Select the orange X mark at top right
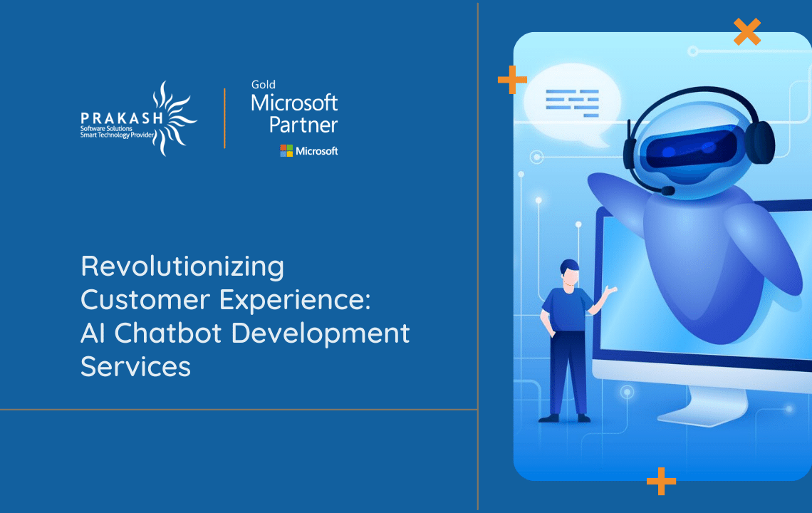812x513 pixels. [746, 31]
